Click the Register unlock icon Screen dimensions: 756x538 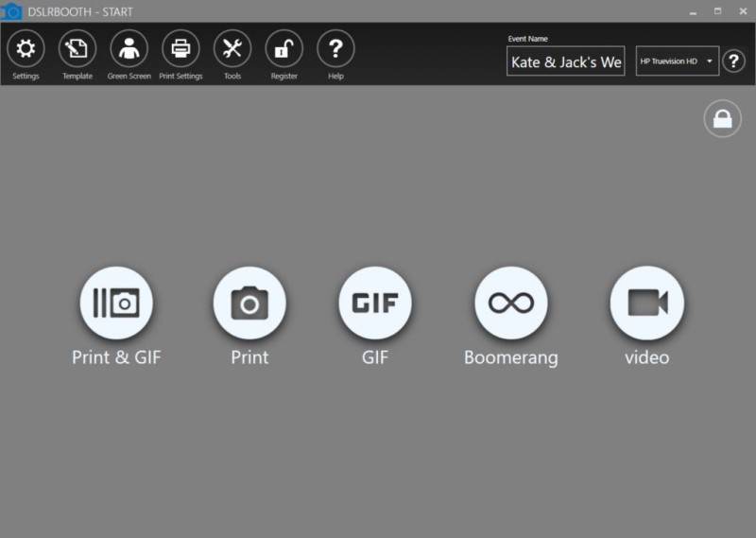point(284,49)
